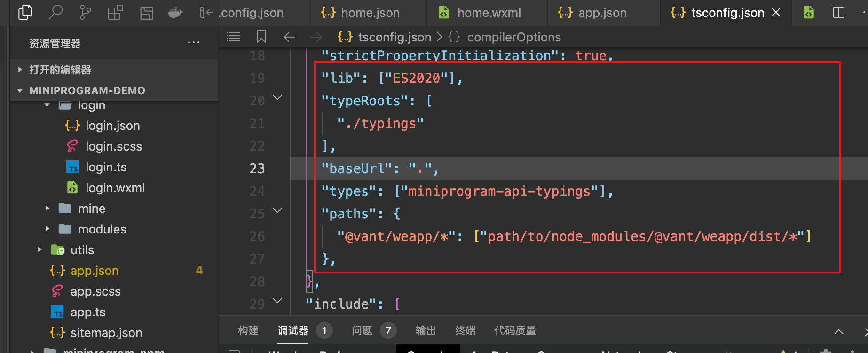The image size is (868, 353).
Task: Toggle the bookmark icon in breadcrumb bar
Action: [x=261, y=37]
